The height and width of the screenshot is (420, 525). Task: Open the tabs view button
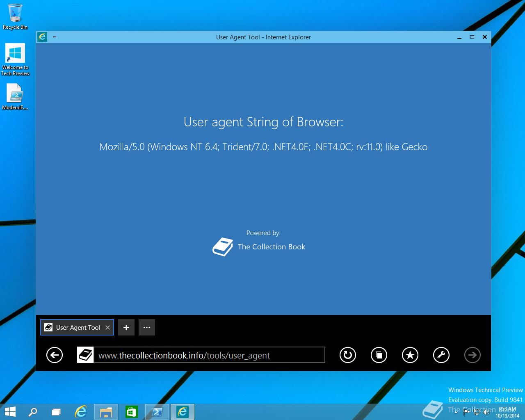pos(379,355)
